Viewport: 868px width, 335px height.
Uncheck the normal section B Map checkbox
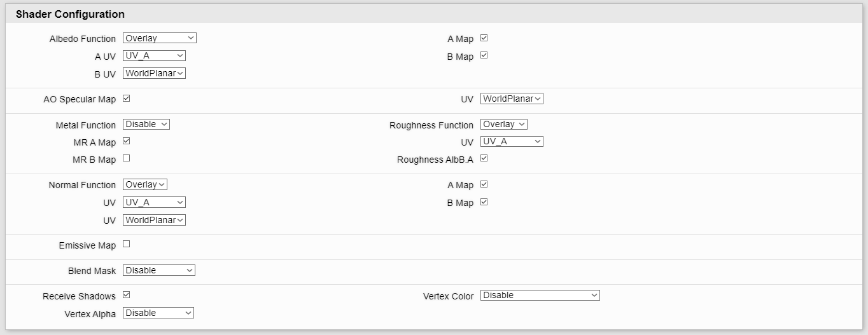(484, 202)
